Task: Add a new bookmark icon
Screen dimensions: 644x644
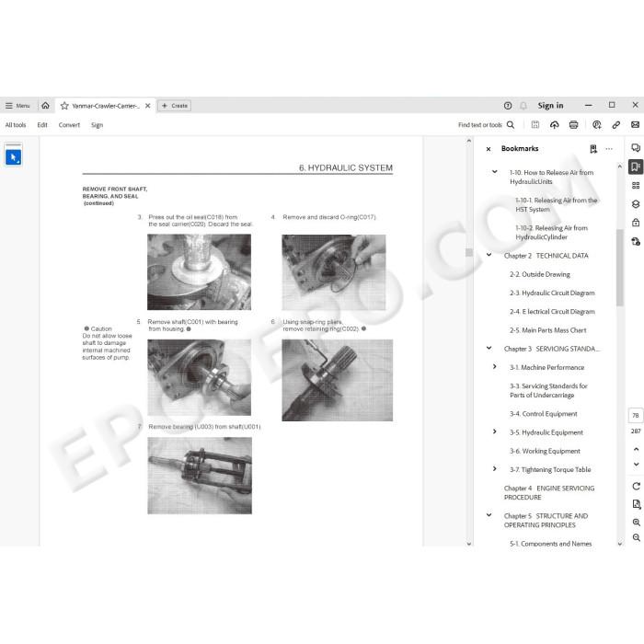Action: click(593, 149)
